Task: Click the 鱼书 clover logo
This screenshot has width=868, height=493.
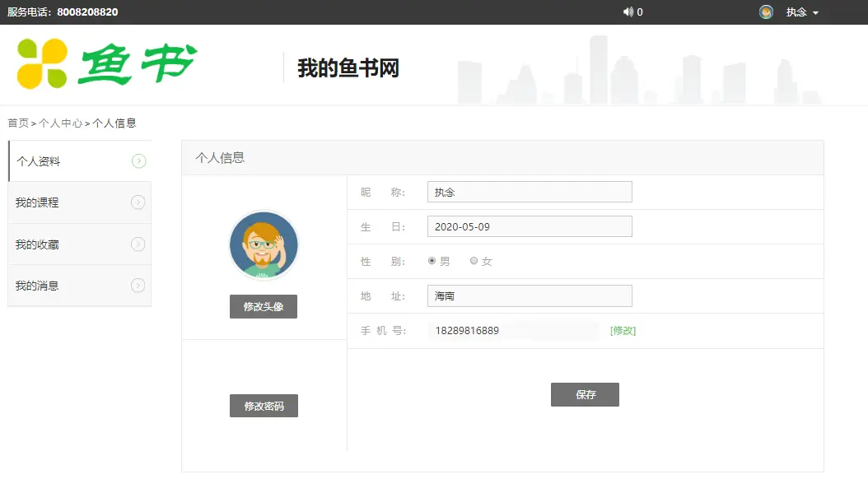Action: click(42, 63)
